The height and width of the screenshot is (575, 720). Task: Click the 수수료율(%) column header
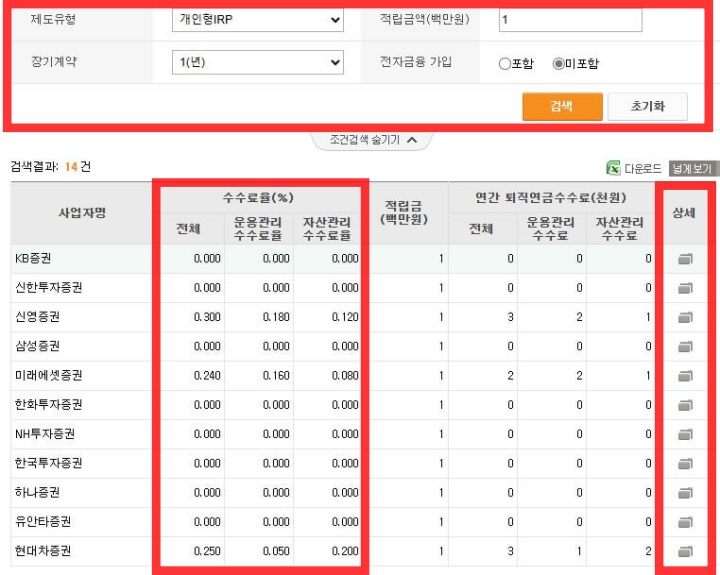point(258,198)
